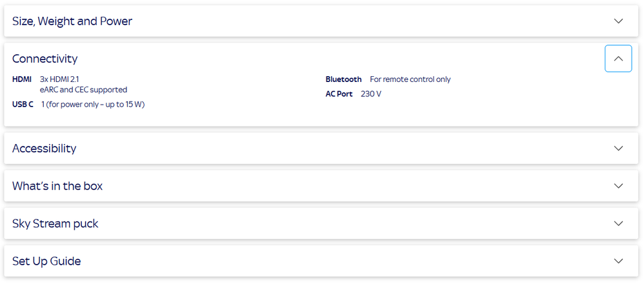Select the "For remote control only" text
The image size is (644, 286).
tap(410, 79)
